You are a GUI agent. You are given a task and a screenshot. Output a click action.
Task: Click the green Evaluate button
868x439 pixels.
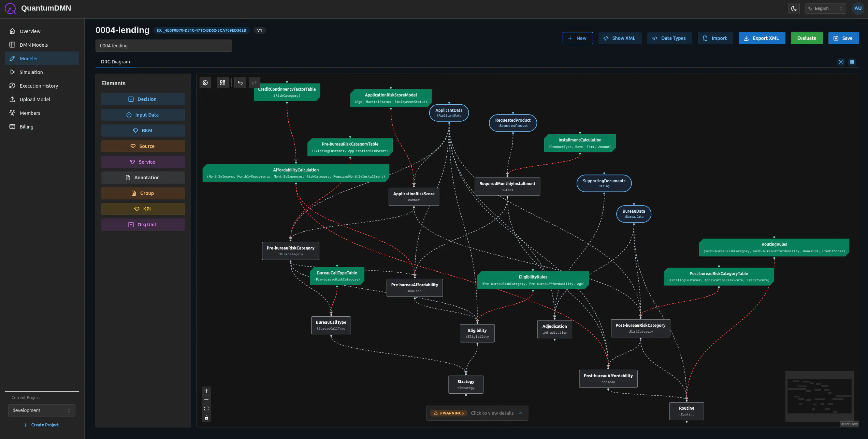(x=807, y=38)
